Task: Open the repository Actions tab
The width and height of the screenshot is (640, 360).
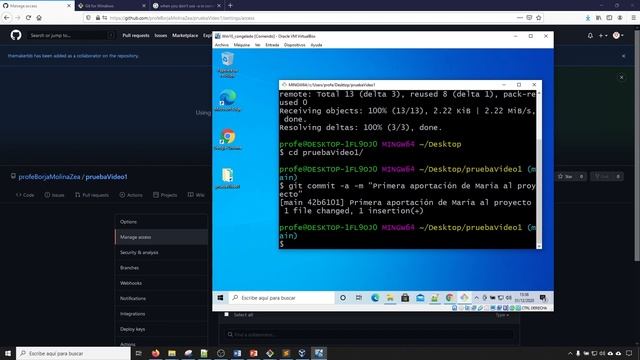Action: pos(131,195)
